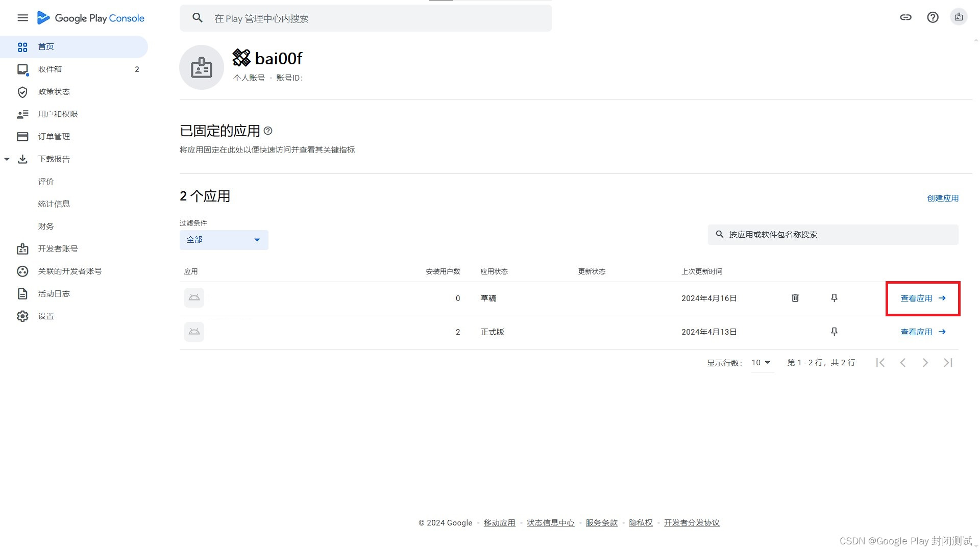Pin the 正式版 app row
Screen dimensions: 980x551
834,332
